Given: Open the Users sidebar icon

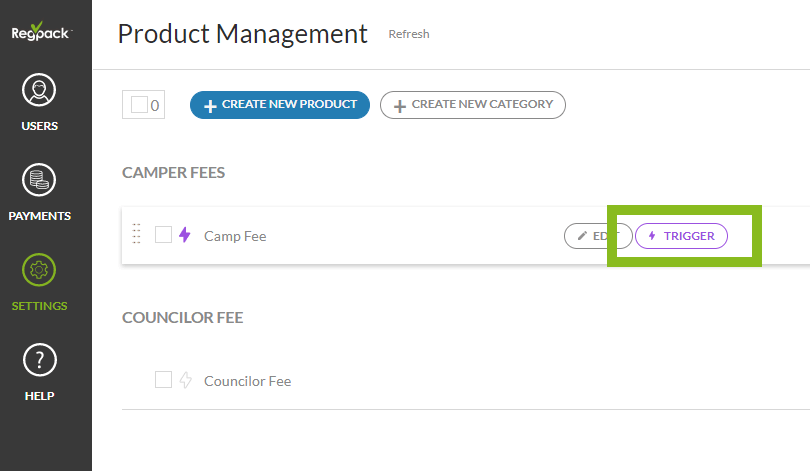Looking at the screenshot, I should 40,91.
